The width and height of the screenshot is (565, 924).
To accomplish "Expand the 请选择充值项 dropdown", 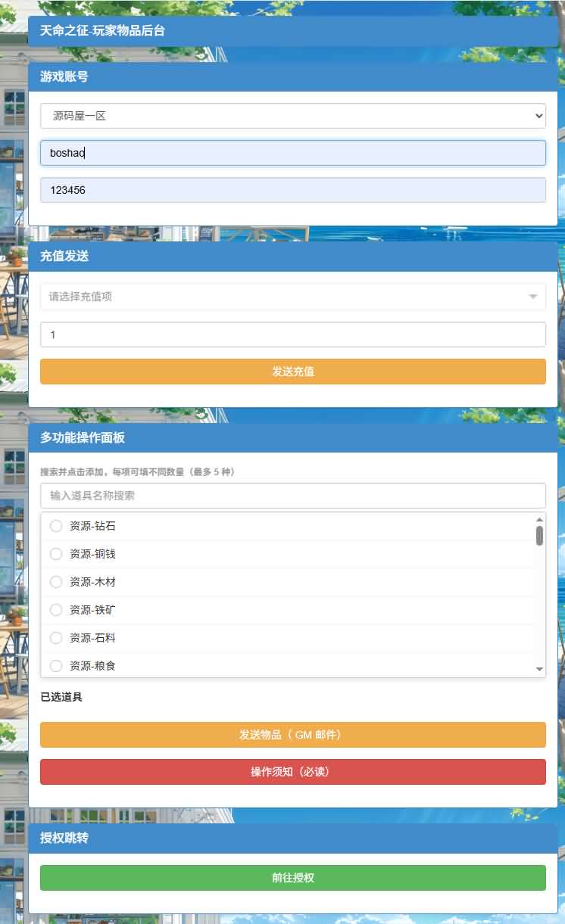I will pos(292,297).
